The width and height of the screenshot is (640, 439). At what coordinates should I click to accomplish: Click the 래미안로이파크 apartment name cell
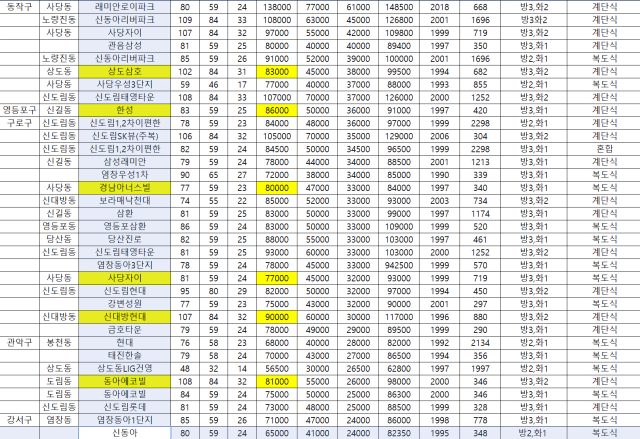click(x=124, y=7)
